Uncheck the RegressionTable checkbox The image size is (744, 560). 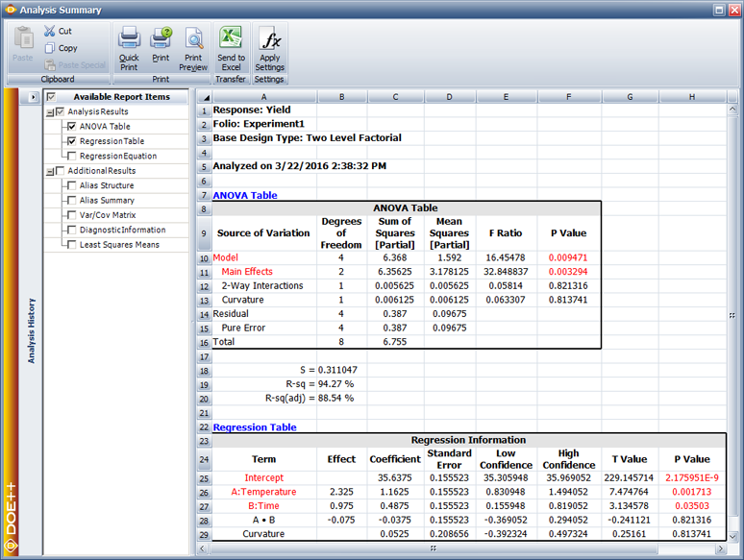pyautogui.click(x=72, y=141)
